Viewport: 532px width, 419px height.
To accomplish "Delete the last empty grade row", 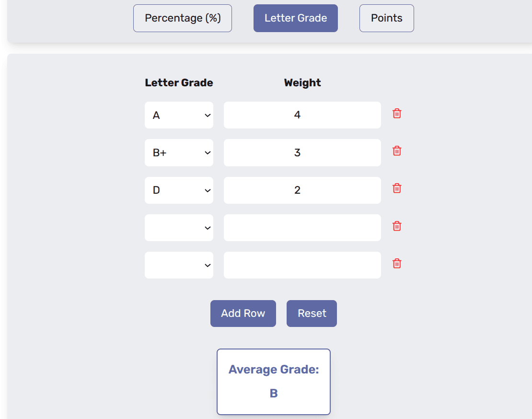I will coord(396,263).
